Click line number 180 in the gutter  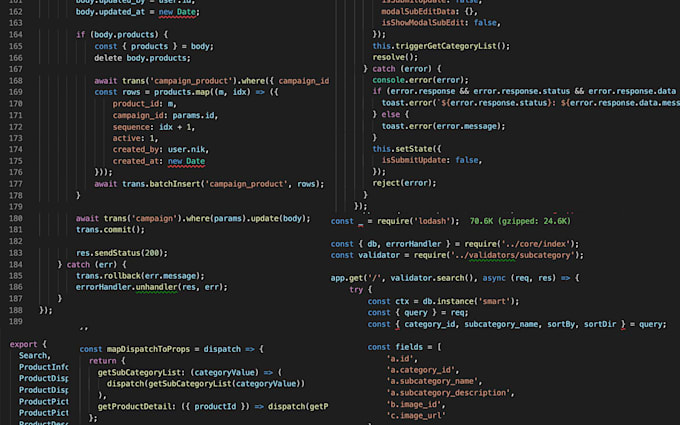click(x=15, y=218)
